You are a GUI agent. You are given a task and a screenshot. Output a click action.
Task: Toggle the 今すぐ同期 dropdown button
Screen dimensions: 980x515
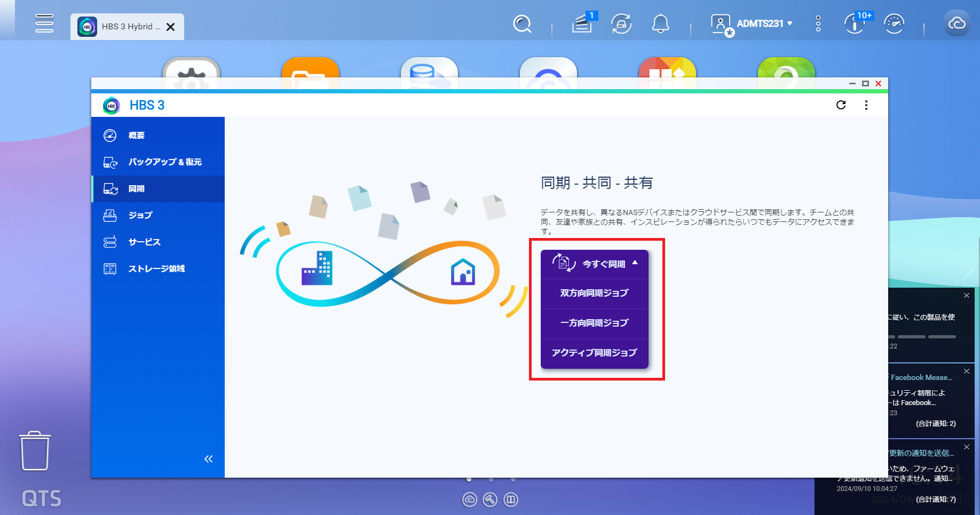595,264
